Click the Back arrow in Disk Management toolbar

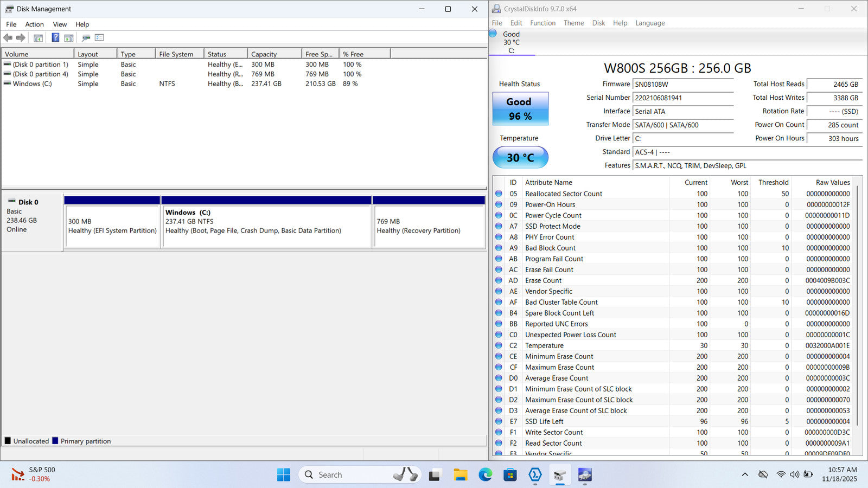(x=8, y=38)
